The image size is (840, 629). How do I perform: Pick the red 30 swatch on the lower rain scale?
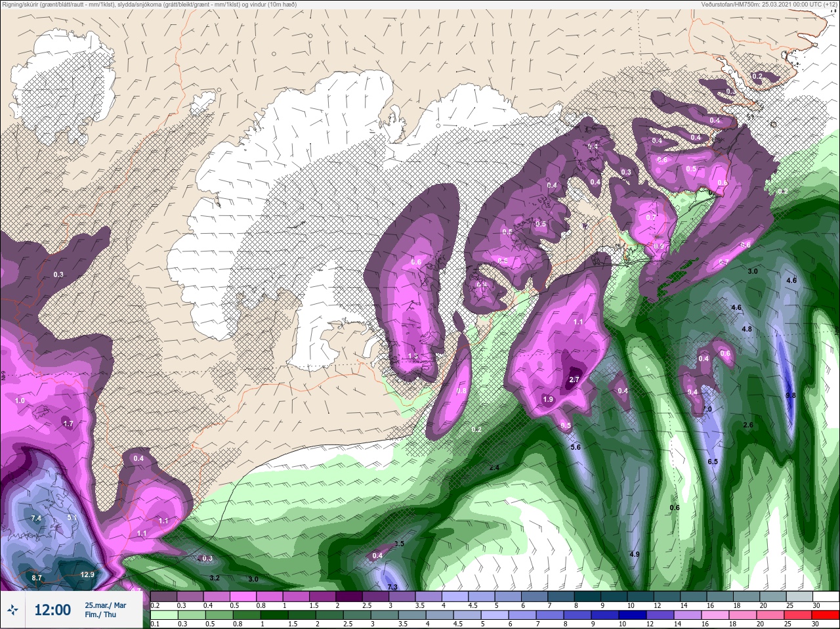(826, 615)
